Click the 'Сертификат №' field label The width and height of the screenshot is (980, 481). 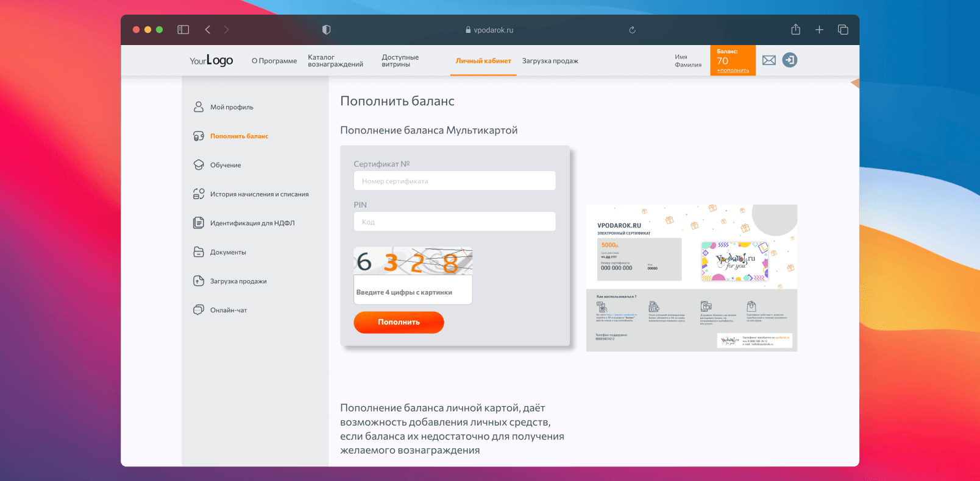(x=382, y=164)
